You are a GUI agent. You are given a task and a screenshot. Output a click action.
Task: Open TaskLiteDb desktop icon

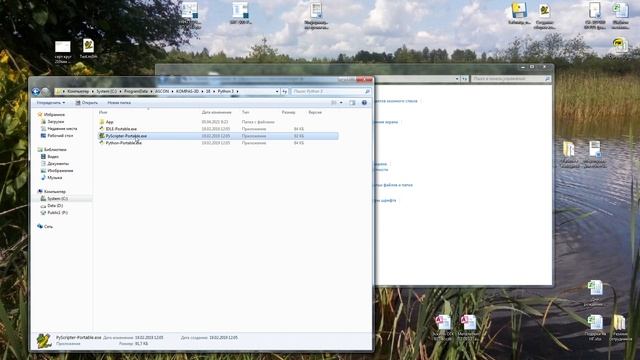pos(88,49)
